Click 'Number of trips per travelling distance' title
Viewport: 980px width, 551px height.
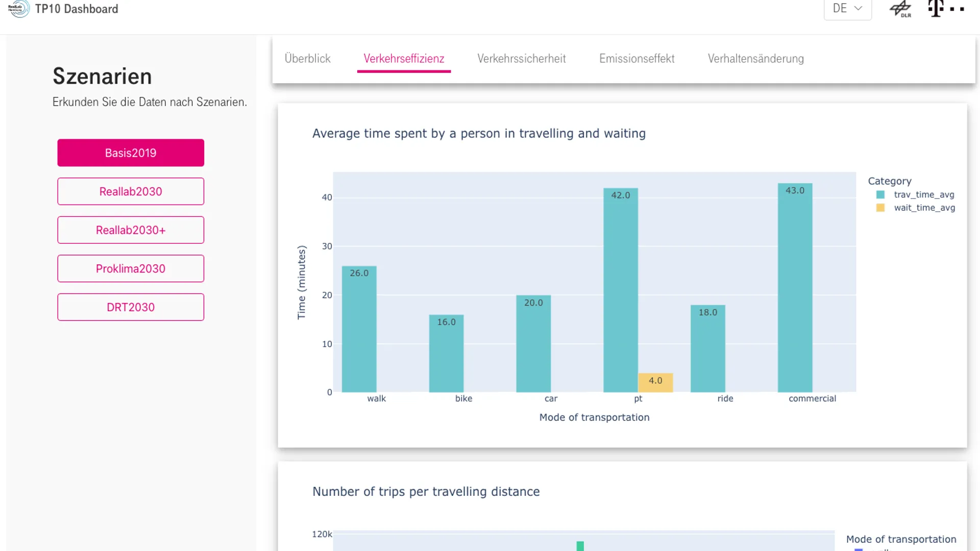[426, 491]
